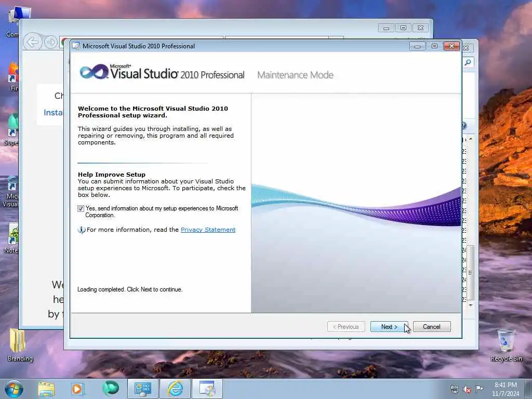Click scrollbar up arrow in background window
The width and height of the screenshot is (532, 399).
click(471, 139)
